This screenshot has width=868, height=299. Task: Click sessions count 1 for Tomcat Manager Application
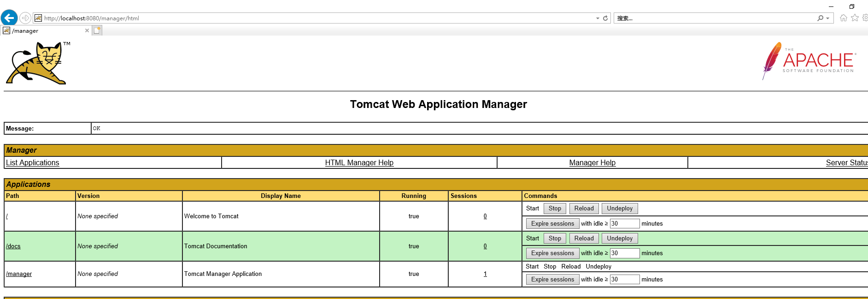(485, 274)
